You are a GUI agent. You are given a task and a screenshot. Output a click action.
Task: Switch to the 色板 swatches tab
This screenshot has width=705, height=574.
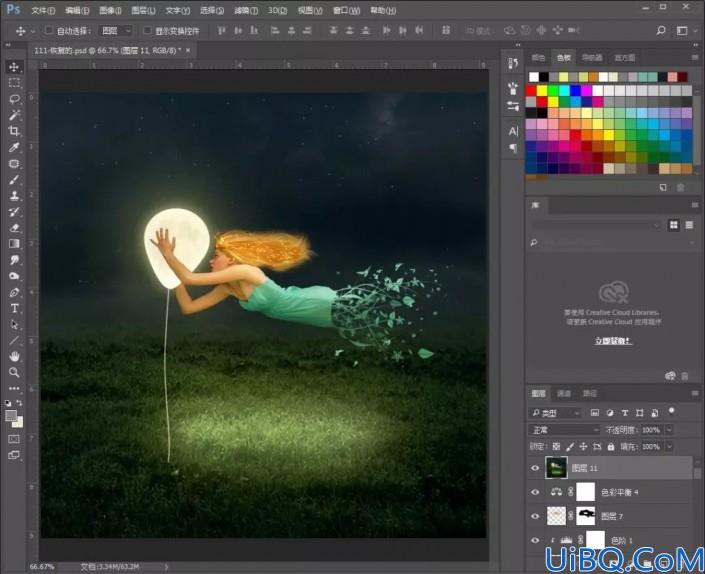tap(564, 58)
